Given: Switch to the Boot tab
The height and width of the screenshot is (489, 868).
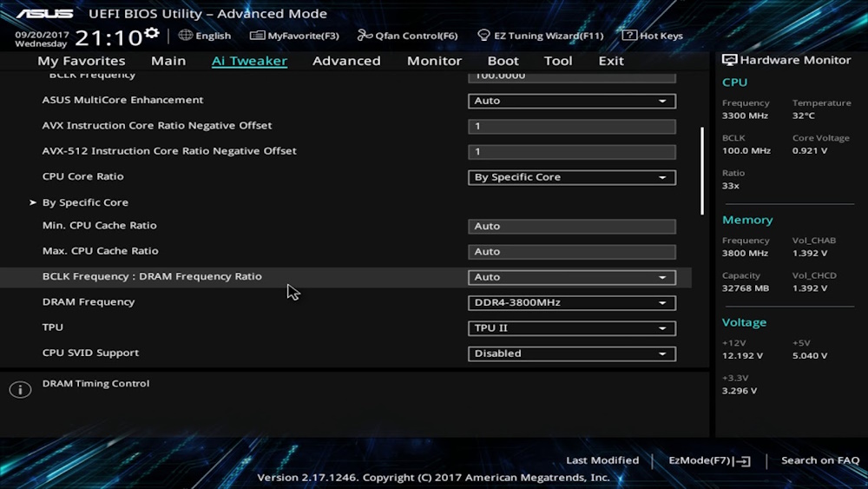Looking at the screenshot, I should click(x=503, y=61).
